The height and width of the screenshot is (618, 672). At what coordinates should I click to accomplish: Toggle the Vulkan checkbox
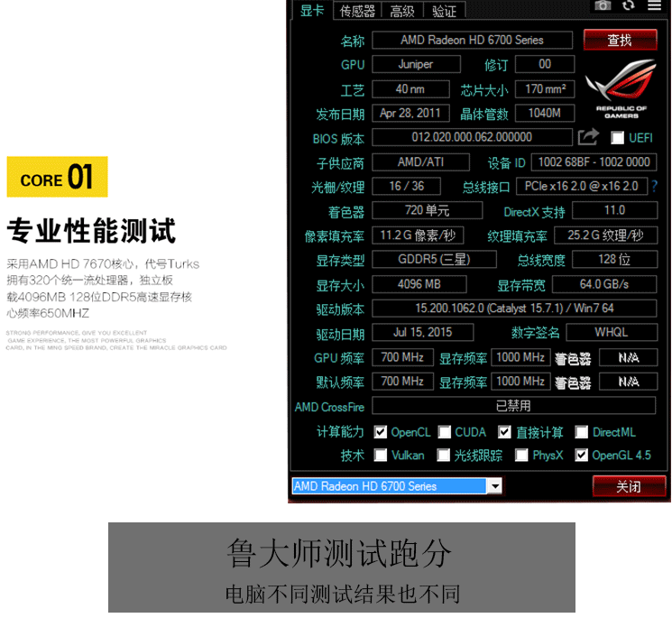(x=380, y=455)
